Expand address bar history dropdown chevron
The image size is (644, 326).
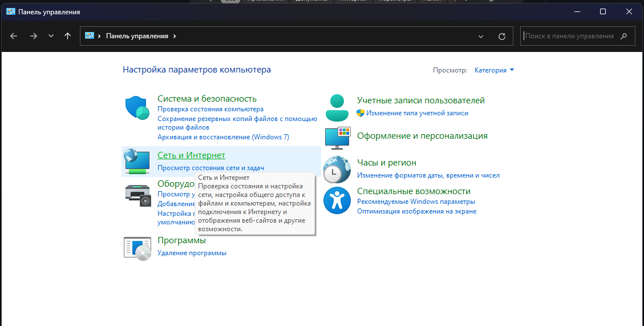(x=481, y=36)
